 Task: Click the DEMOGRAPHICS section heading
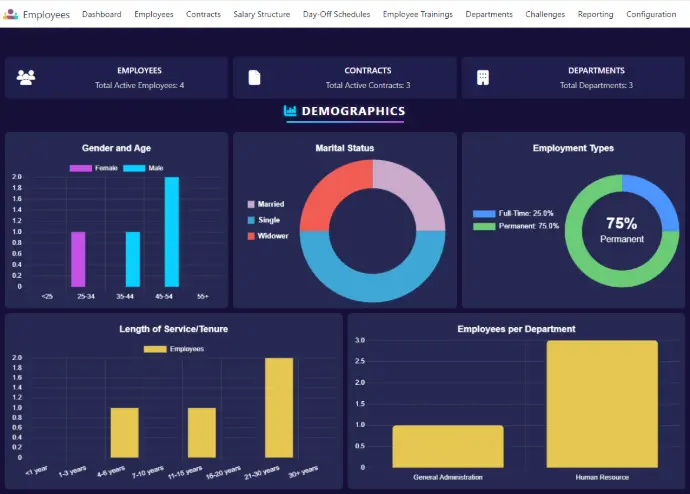coord(353,111)
